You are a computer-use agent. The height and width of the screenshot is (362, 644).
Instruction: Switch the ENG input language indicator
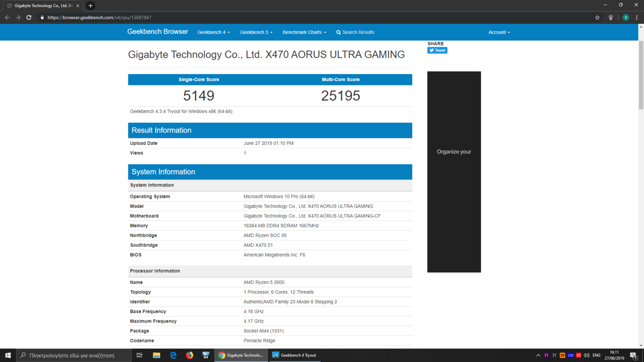tap(597, 355)
